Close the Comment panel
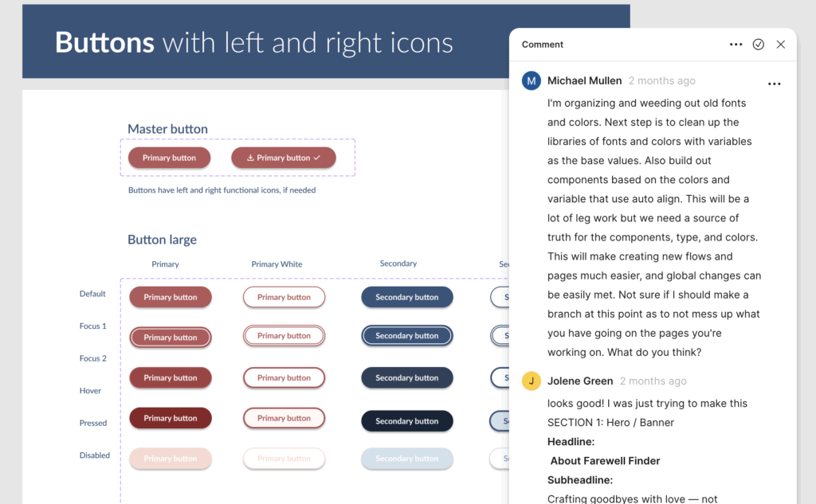Image resolution: width=816 pixels, height=504 pixels. (781, 45)
